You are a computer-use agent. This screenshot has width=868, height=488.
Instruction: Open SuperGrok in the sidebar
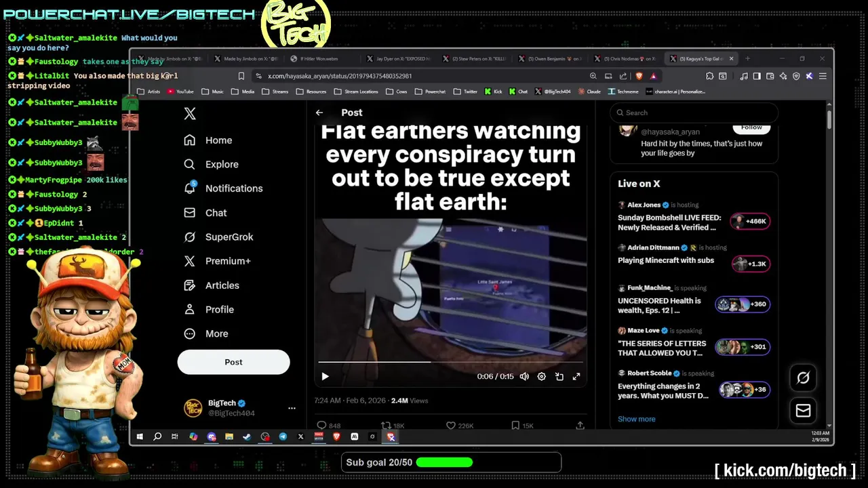point(218,237)
